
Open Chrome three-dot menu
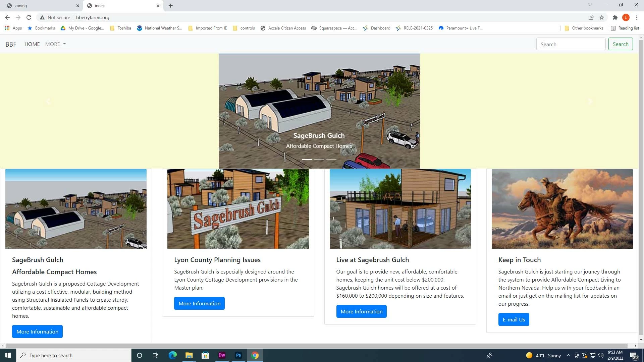click(x=637, y=17)
